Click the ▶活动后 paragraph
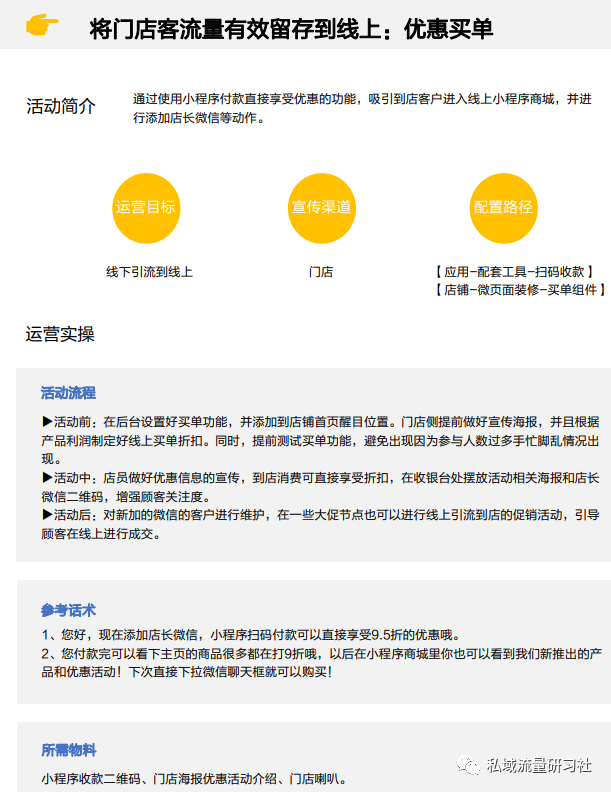This screenshot has height=792, width=611. pyautogui.click(x=320, y=524)
